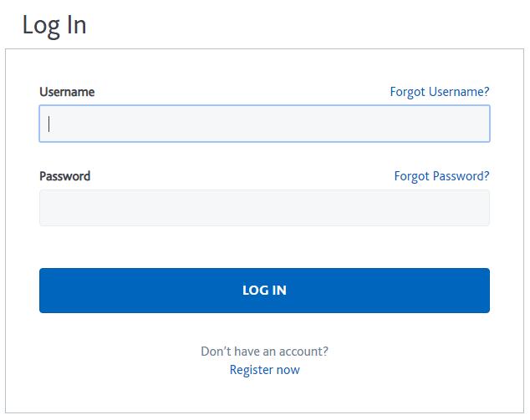The height and width of the screenshot is (420, 530).
Task: Reset password via Forgot Password?
Action: [441, 176]
